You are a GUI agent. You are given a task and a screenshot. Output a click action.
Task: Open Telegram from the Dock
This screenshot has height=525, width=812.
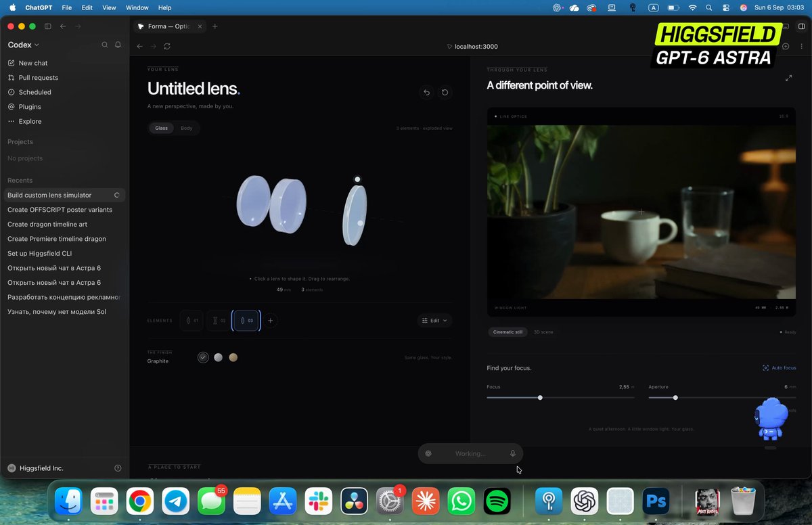pos(176,501)
